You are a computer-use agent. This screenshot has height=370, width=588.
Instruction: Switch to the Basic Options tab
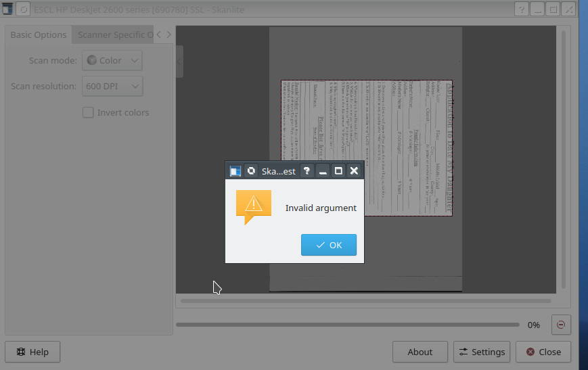[x=39, y=34]
